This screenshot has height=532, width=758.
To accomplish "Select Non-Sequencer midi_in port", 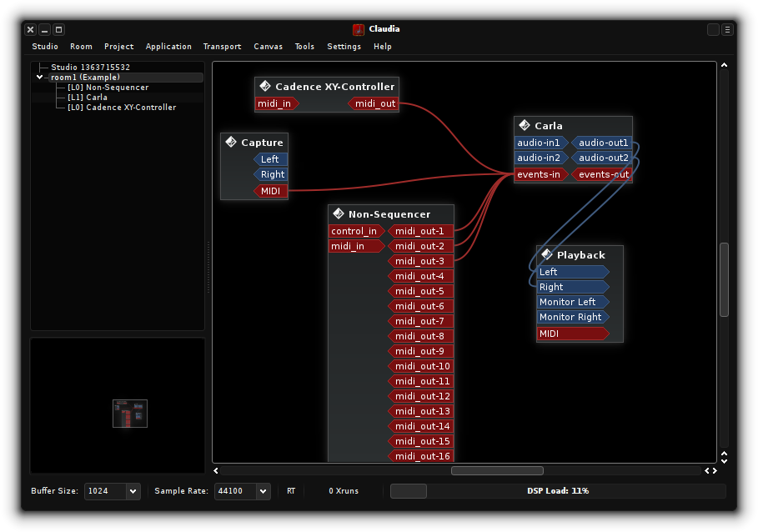I will click(357, 247).
